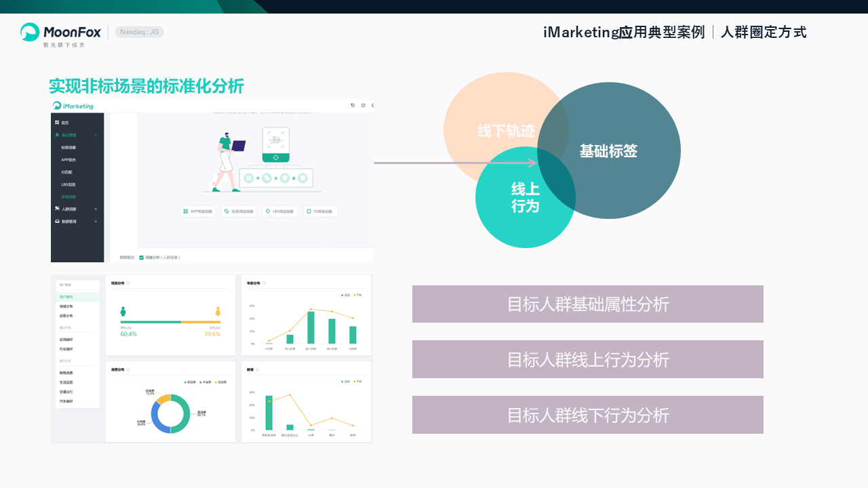Click the APP筛选创建 button

pyautogui.click(x=198, y=211)
